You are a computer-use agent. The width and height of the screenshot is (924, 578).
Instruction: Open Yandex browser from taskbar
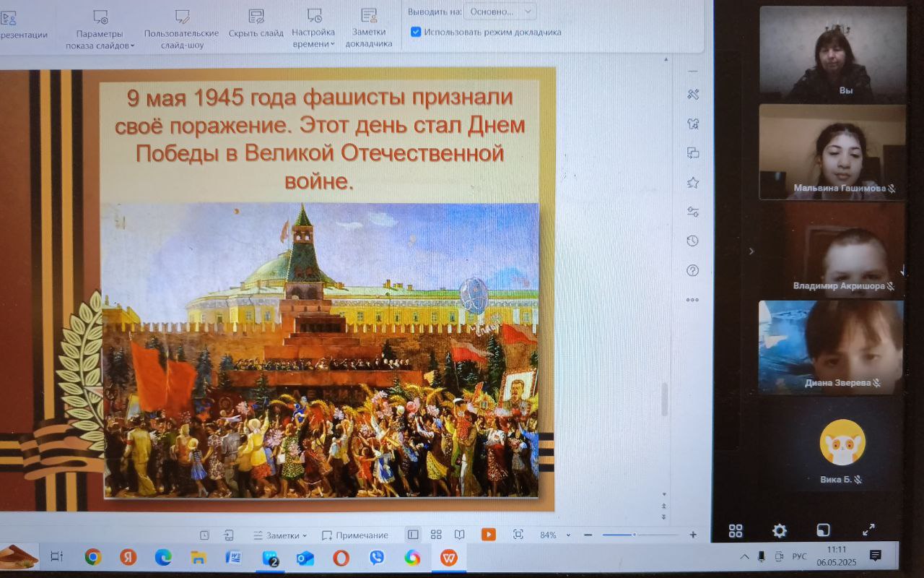click(x=128, y=557)
